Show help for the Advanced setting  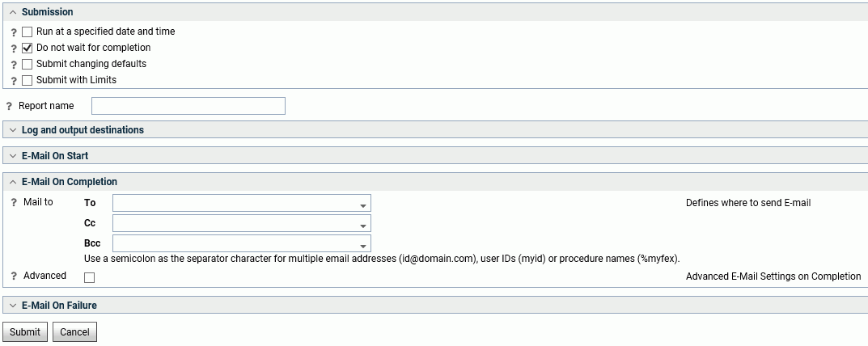(14, 276)
